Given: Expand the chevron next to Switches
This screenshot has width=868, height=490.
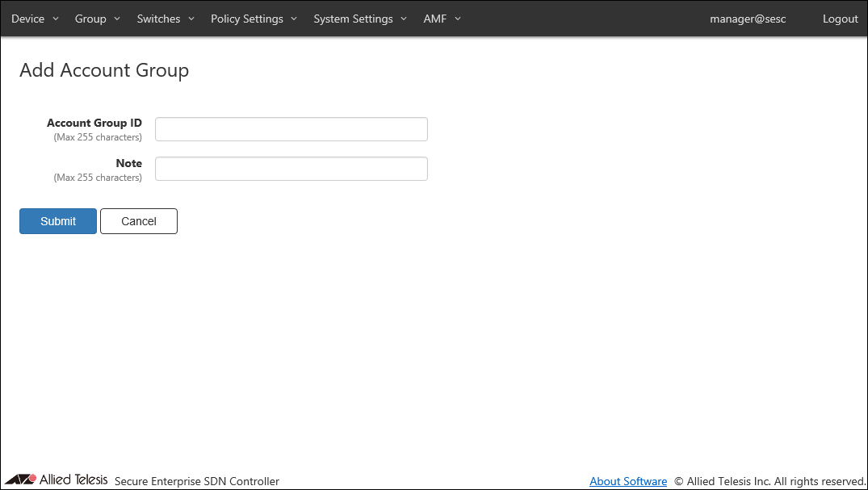Looking at the screenshot, I should tap(191, 19).
